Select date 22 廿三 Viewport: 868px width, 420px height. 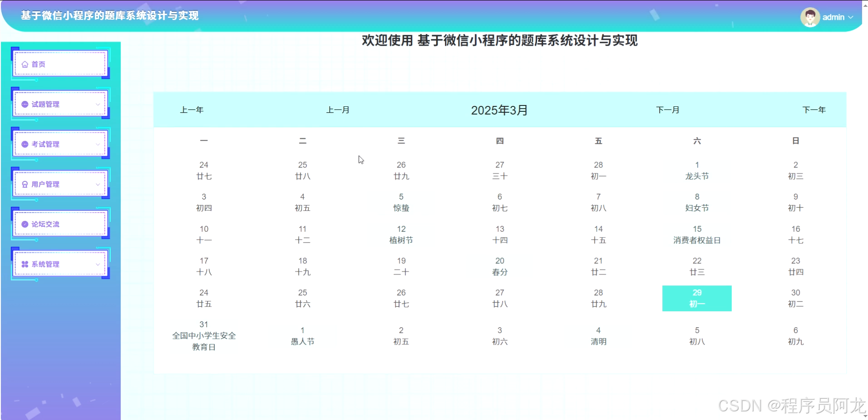(x=697, y=266)
